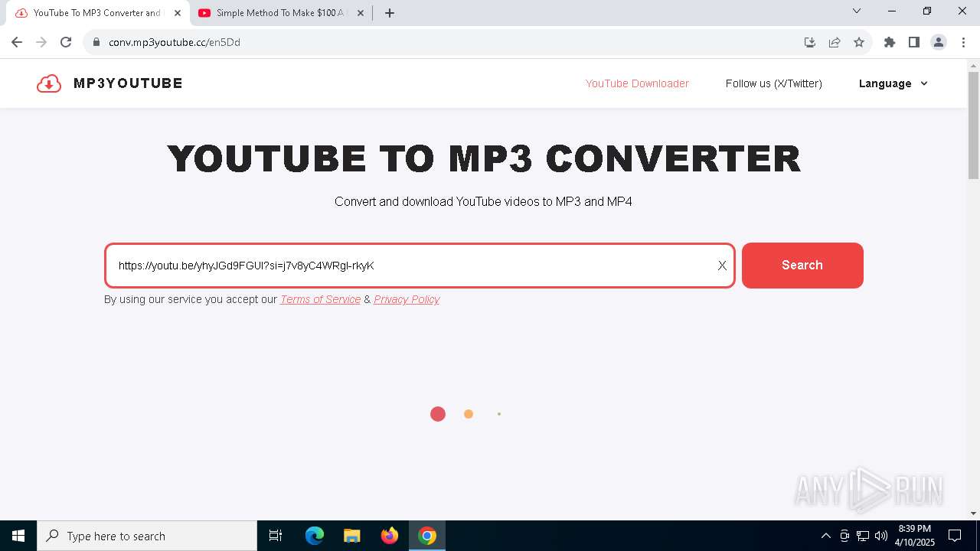Switch to Simple Method To Make $100 tab

click(280, 13)
